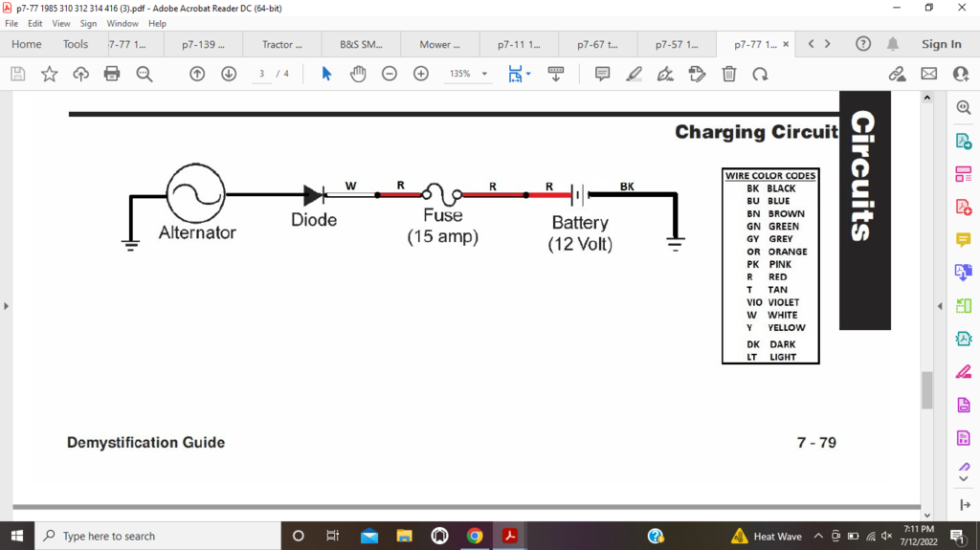
Task: Click the Selection arrow tool
Action: (x=326, y=74)
